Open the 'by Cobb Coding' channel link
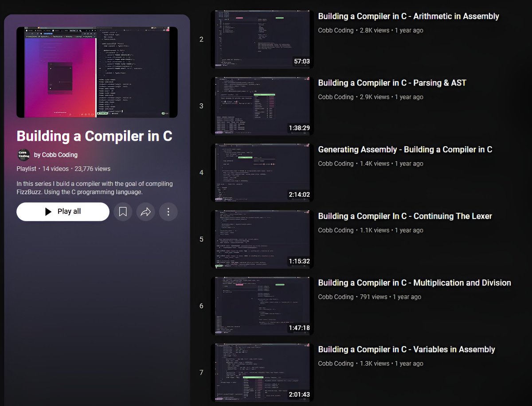The height and width of the screenshot is (406, 532). click(x=56, y=155)
